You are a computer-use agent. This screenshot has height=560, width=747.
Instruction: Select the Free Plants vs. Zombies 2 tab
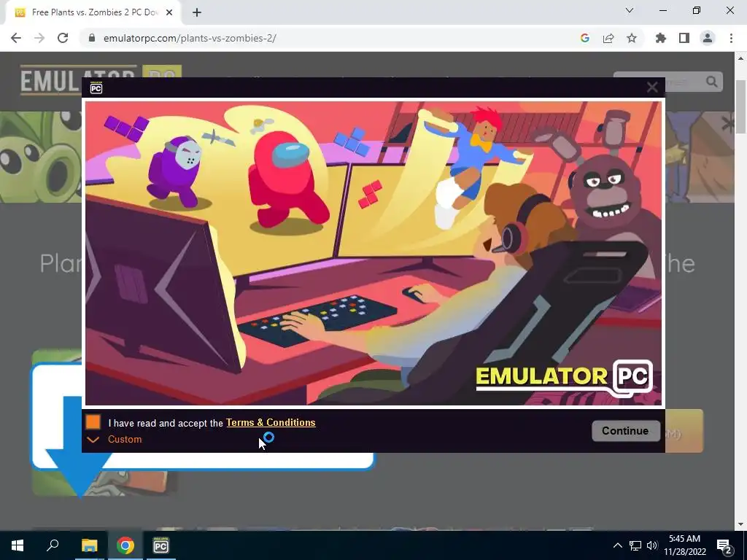(x=93, y=13)
